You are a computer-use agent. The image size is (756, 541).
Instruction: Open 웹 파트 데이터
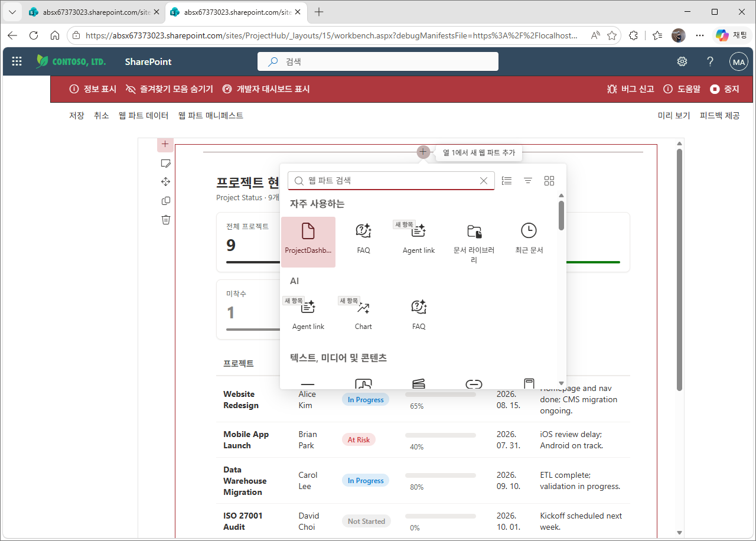[144, 116]
